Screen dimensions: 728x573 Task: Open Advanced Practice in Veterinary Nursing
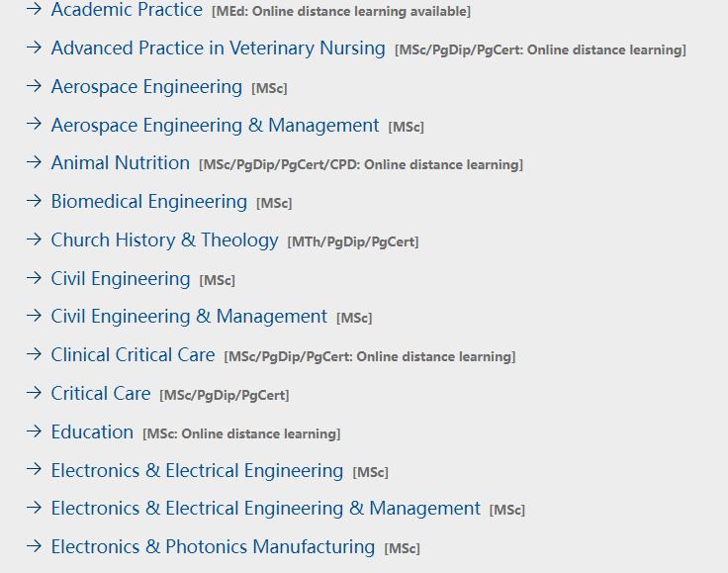click(x=219, y=48)
